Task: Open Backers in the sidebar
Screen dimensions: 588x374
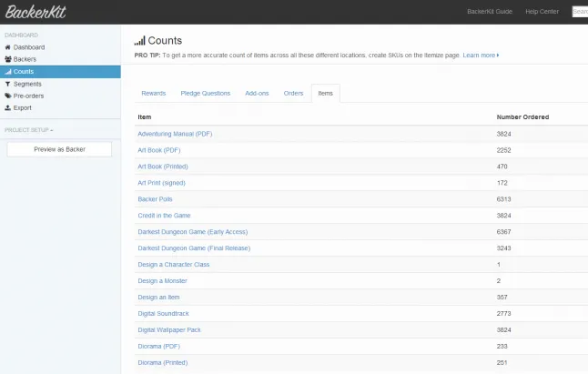Action: click(x=25, y=59)
